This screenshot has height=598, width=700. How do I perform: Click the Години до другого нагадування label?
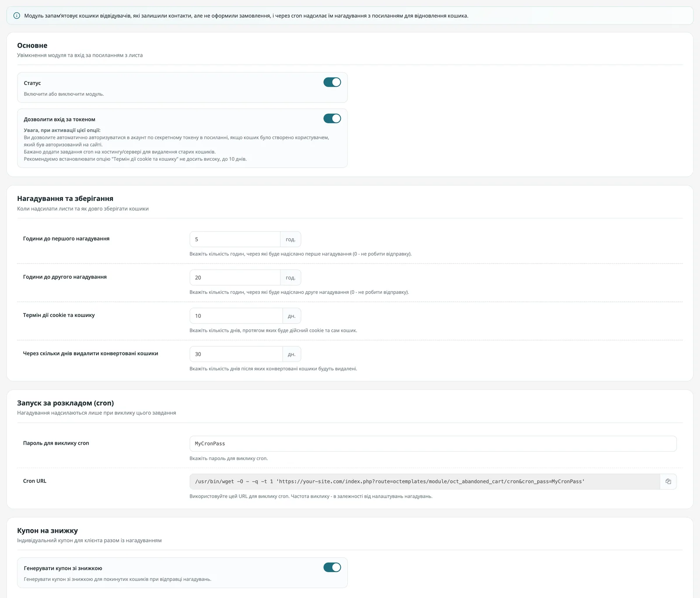click(65, 277)
